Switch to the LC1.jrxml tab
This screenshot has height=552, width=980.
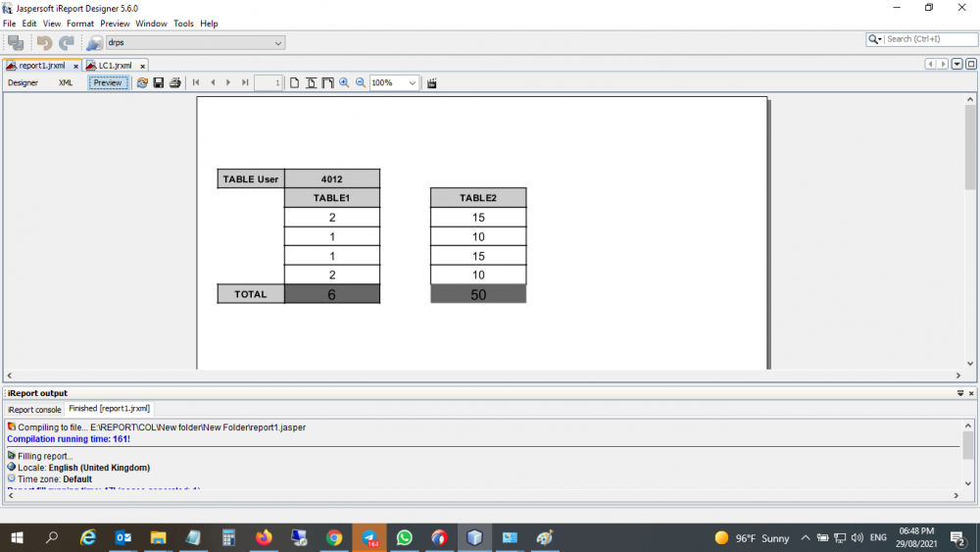[114, 66]
